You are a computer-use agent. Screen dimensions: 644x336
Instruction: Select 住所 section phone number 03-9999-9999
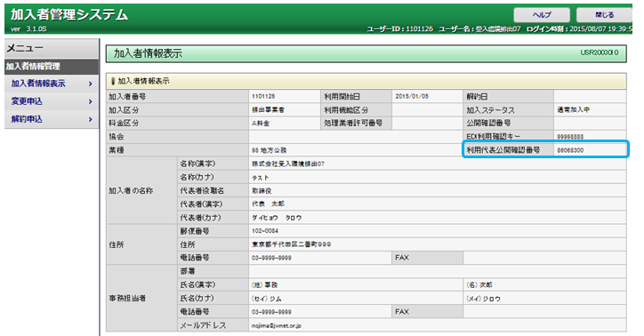271,258
